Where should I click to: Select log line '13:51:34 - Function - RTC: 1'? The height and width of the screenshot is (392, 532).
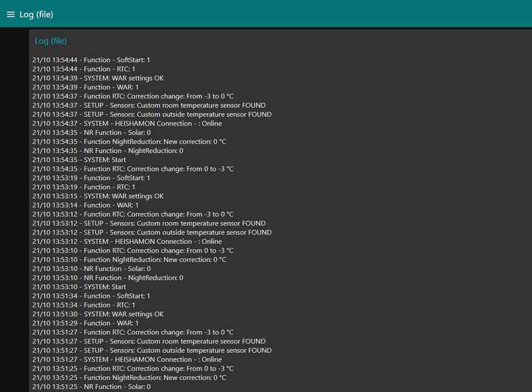[x=84, y=305]
